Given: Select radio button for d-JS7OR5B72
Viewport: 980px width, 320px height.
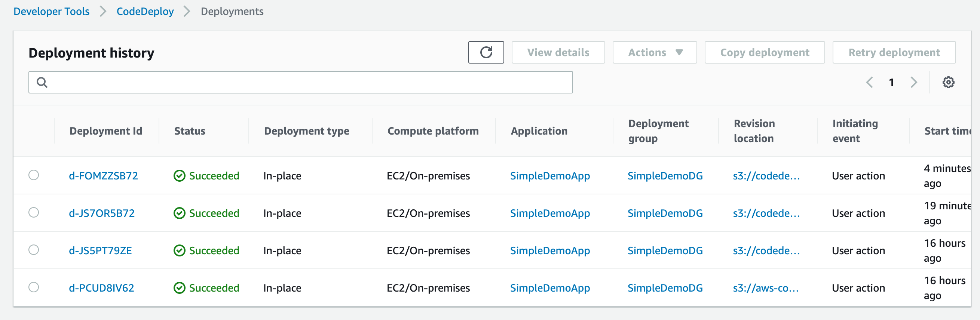Looking at the screenshot, I should (34, 212).
